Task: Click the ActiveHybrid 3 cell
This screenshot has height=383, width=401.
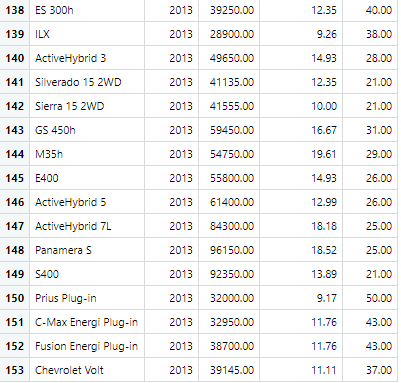Action: pos(87,58)
